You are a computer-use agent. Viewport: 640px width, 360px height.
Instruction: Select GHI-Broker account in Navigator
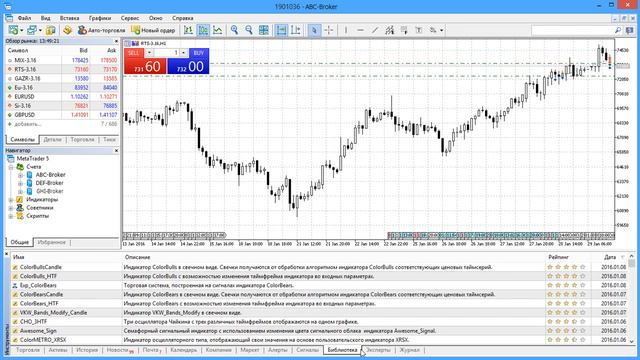pyautogui.click(x=49, y=191)
